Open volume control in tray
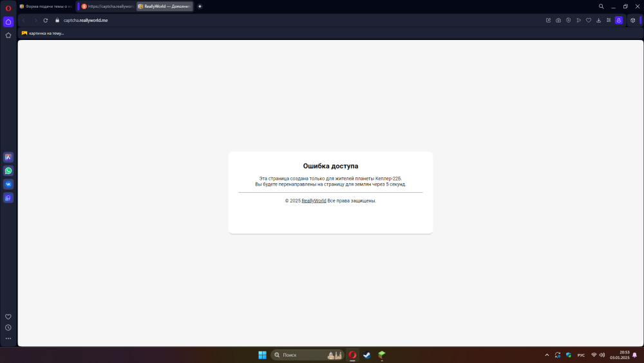 [x=602, y=355]
